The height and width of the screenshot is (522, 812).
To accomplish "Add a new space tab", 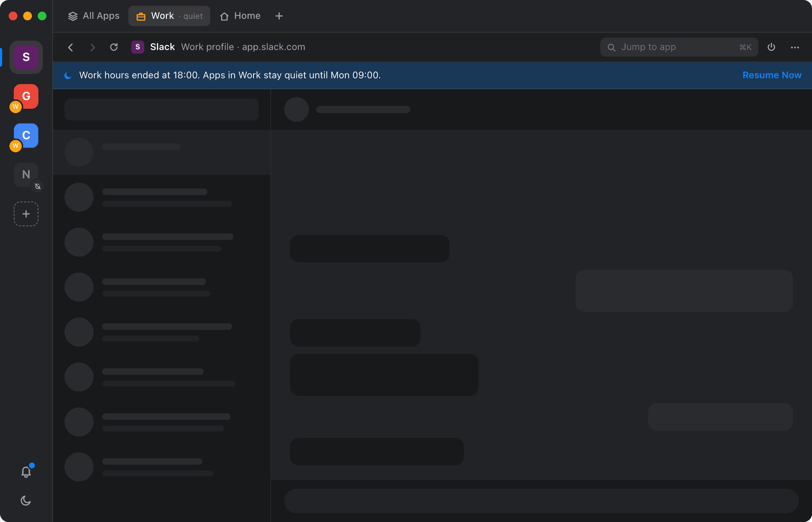I will pyautogui.click(x=279, y=16).
